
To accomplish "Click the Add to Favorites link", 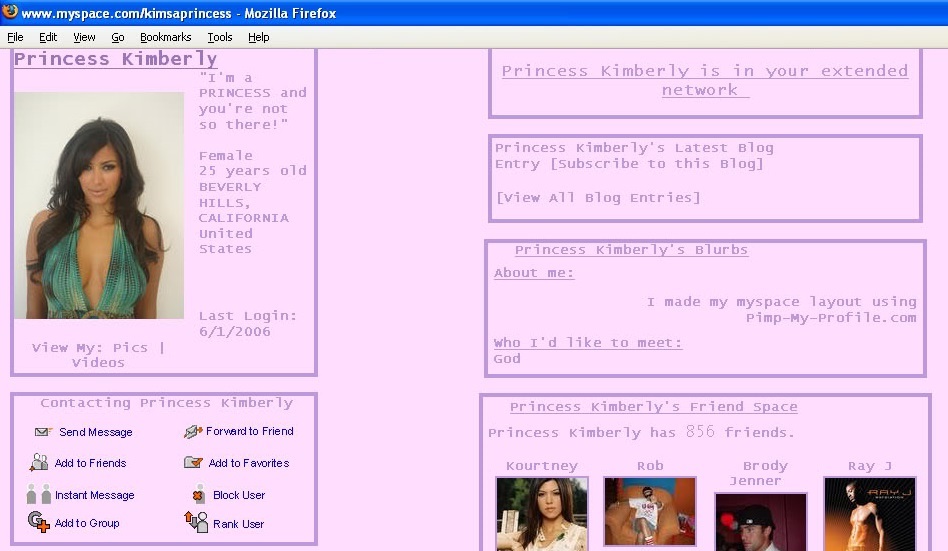I will [x=248, y=463].
